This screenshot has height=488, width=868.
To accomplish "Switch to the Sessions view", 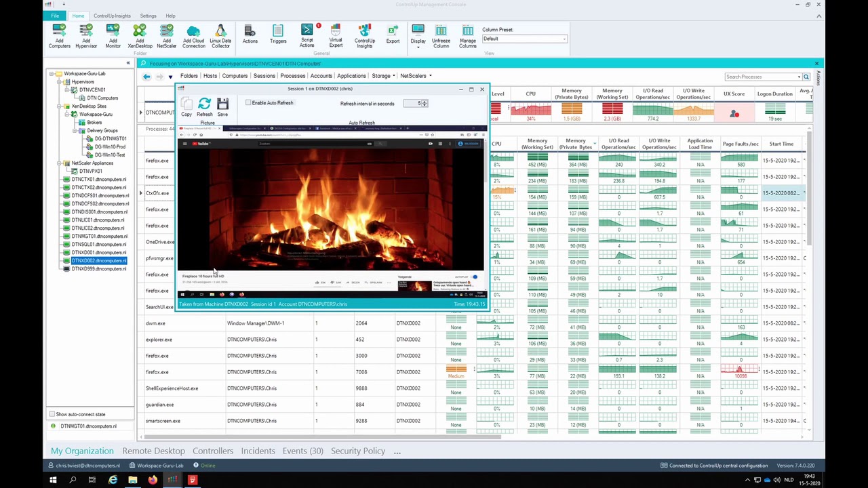I will click(x=264, y=76).
